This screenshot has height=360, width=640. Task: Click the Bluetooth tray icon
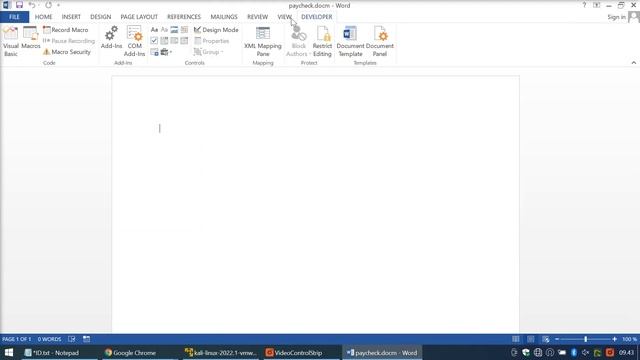coord(574,353)
